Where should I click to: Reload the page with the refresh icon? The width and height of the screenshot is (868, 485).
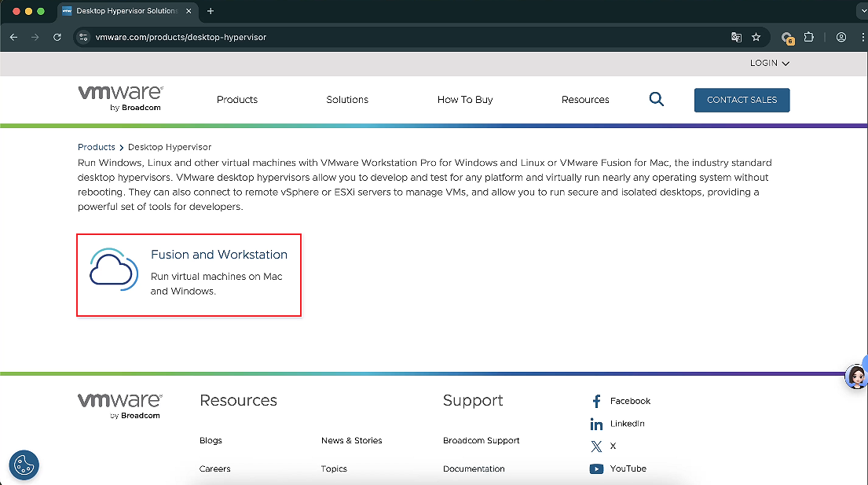(57, 37)
